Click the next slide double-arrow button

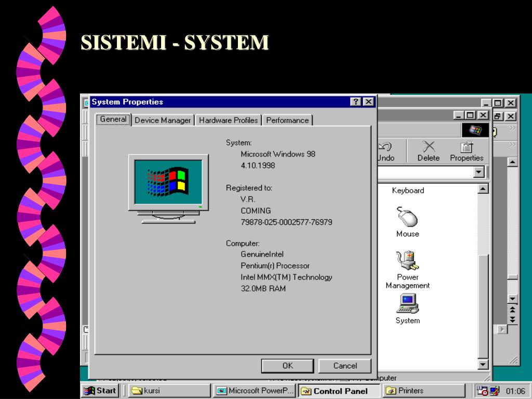click(512, 320)
